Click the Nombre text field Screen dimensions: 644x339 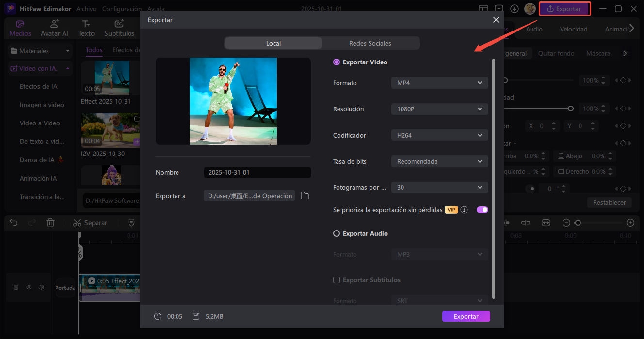click(x=257, y=172)
